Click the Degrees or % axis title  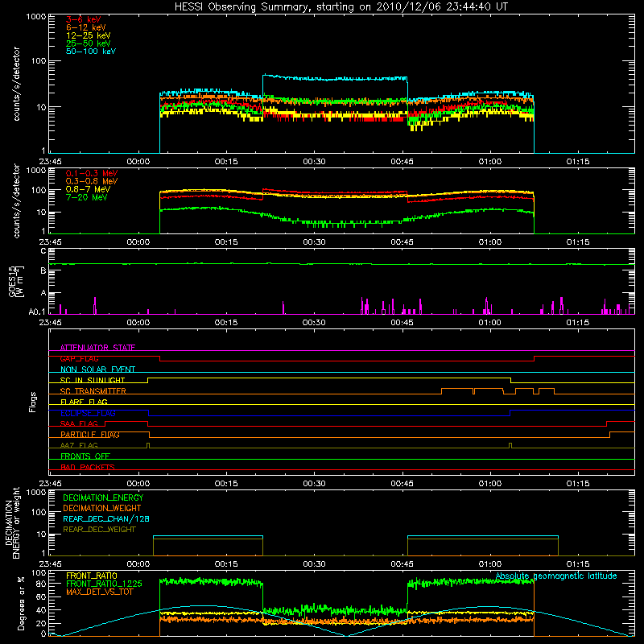[21, 603]
